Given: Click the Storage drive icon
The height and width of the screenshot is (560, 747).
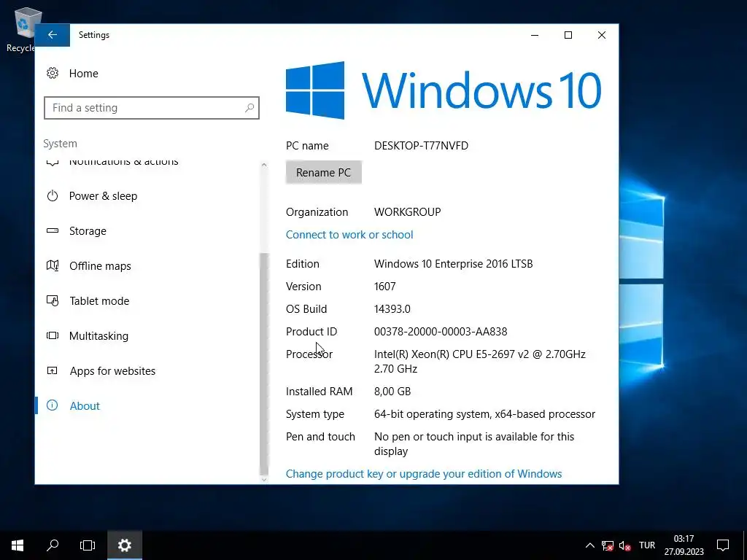Looking at the screenshot, I should click(53, 231).
